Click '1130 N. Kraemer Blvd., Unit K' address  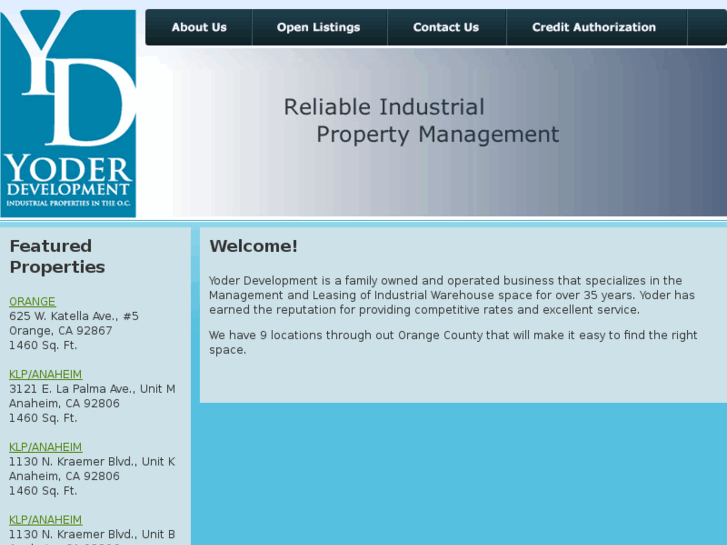pos(92,462)
